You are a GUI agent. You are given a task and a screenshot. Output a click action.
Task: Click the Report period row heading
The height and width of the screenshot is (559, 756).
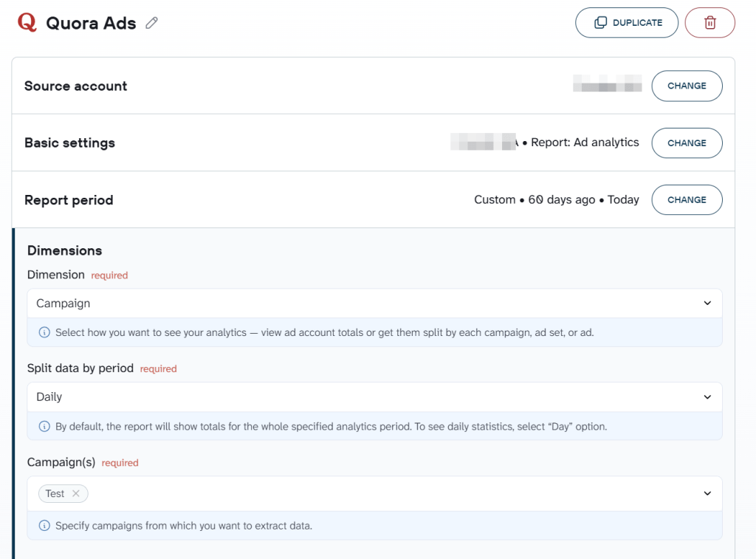click(69, 200)
